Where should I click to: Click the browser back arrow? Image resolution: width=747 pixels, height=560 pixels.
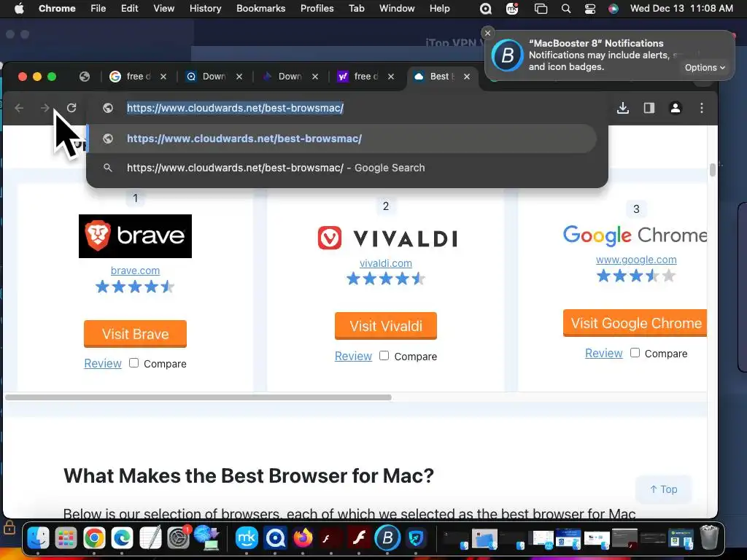(x=19, y=108)
